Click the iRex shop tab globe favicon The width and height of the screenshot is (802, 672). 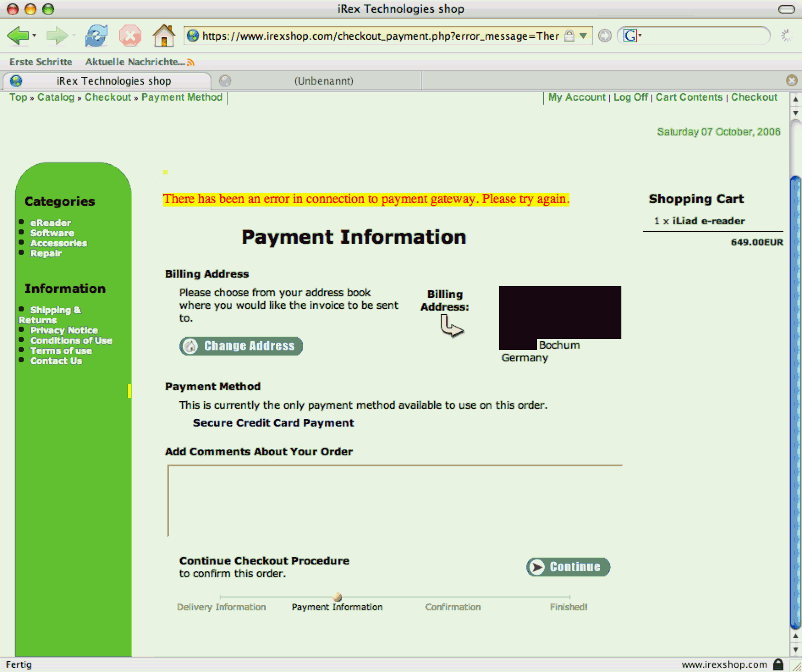click(16, 81)
